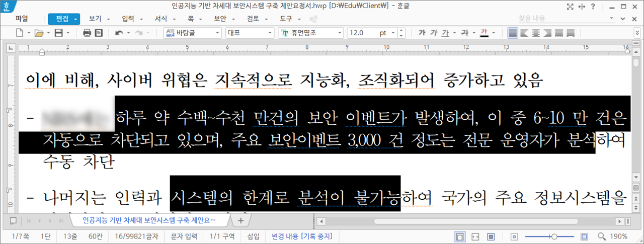Viewport: 644px width, 244px height.
Task: Click the zoom slider handle
Action: point(554,236)
